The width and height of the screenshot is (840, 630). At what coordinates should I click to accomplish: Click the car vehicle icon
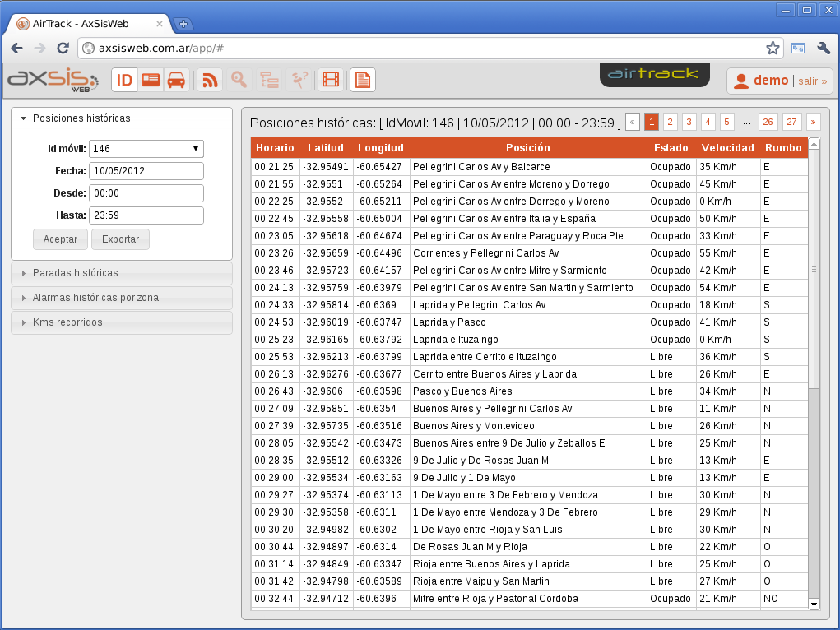tap(175, 80)
